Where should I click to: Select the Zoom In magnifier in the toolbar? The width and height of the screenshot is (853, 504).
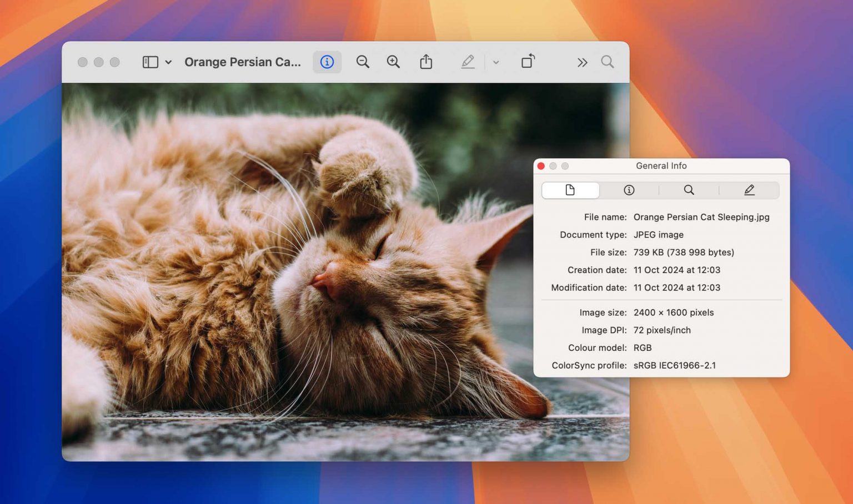coord(393,62)
